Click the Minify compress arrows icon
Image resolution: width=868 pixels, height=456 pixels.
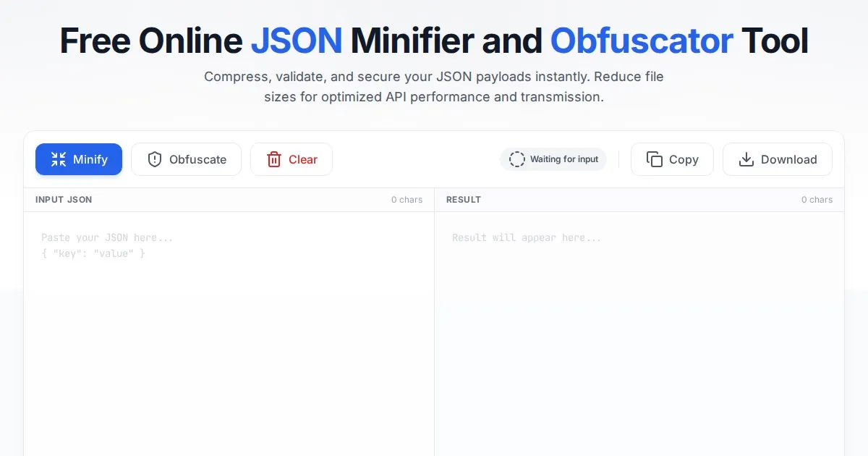click(59, 159)
